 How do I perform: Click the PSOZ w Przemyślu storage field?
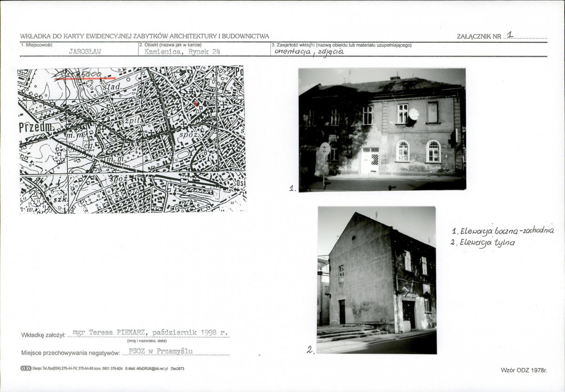coord(161,351)
